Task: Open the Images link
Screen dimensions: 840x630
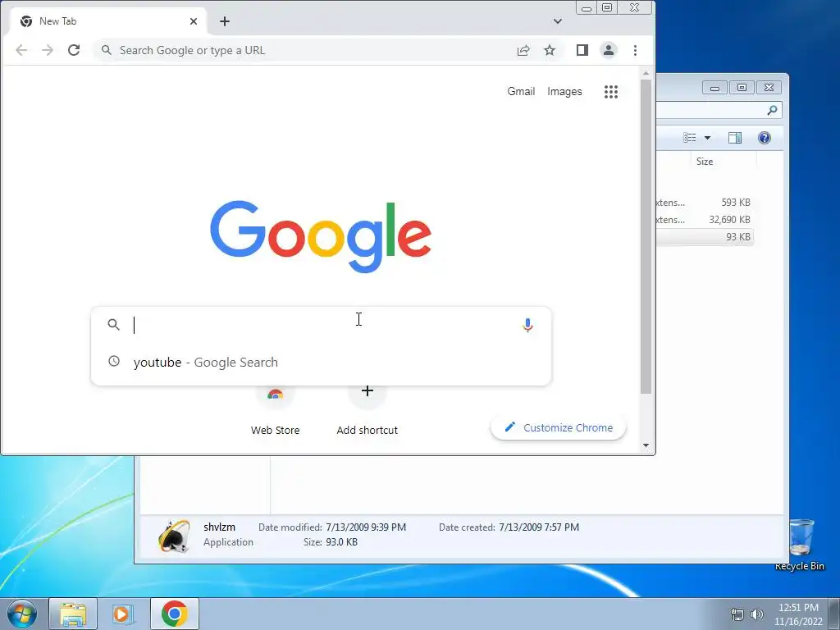Action: pyautogui.click(x=564, y=92)
